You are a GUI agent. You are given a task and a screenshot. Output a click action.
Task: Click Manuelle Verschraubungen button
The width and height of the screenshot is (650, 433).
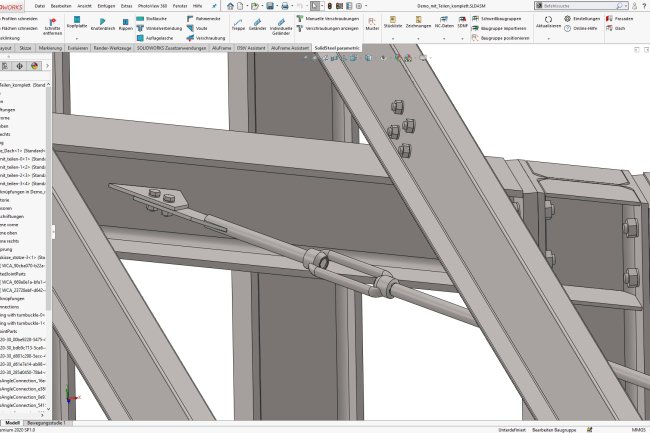pos(327,19)
